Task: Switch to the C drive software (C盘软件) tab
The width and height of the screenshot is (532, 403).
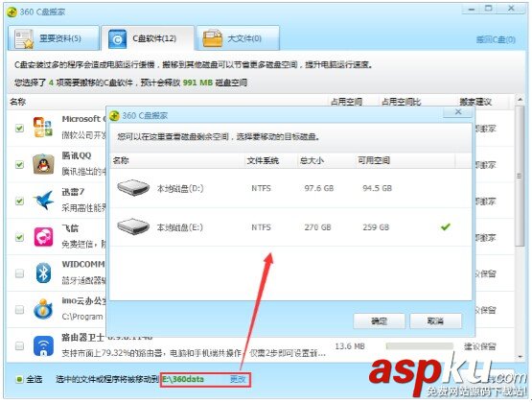Action: click(x=148, y=38)
